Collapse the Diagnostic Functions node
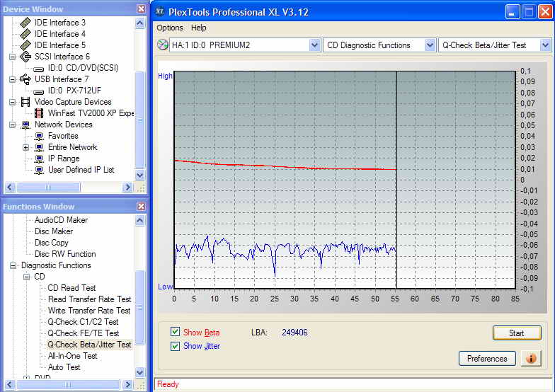The height and width of the screenshot is (392, 555). coord(13,265)
